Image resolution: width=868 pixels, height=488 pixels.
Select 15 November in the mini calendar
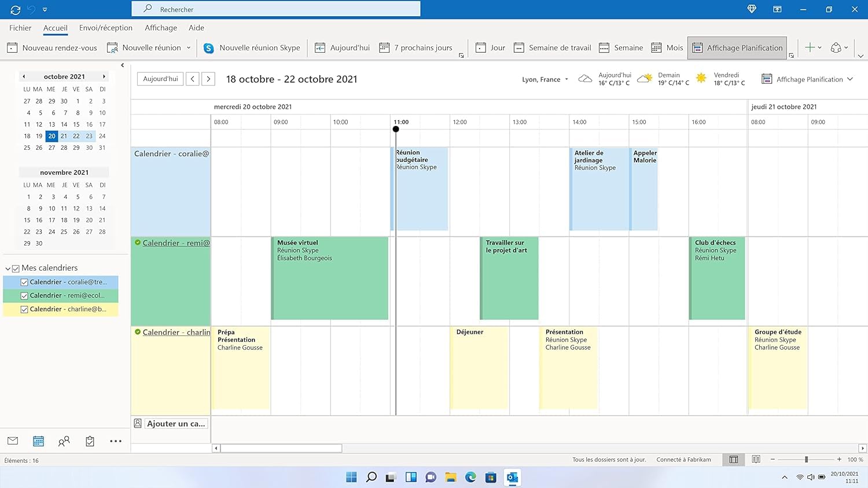[27, 220]
